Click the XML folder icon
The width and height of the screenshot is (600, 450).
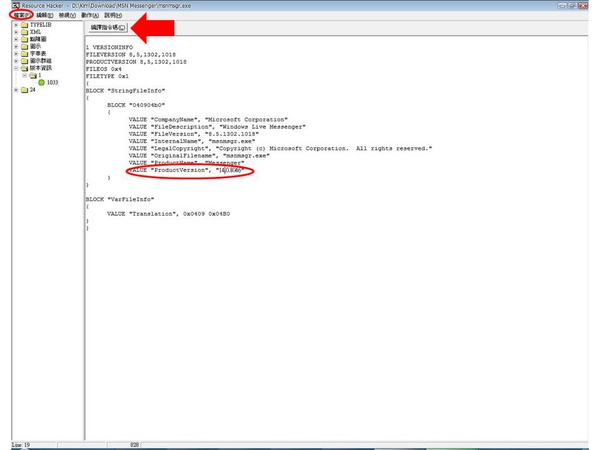coord(24,32)
